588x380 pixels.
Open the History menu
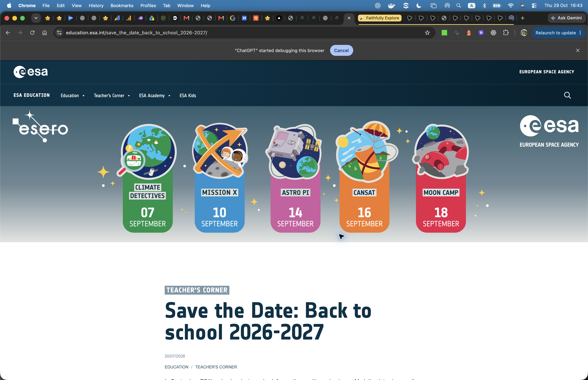click(x=96, y=5)
